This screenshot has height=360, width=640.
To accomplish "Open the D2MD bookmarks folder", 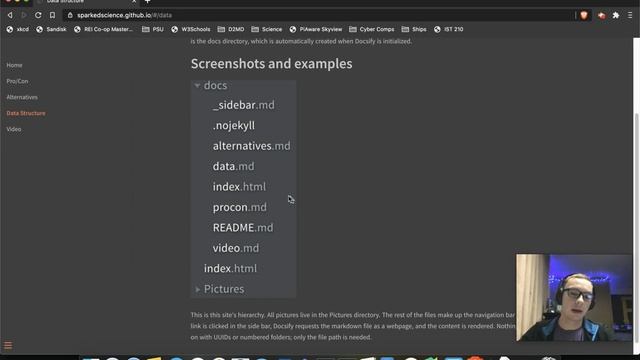I will pyautogui.click(x=231, y=29).
